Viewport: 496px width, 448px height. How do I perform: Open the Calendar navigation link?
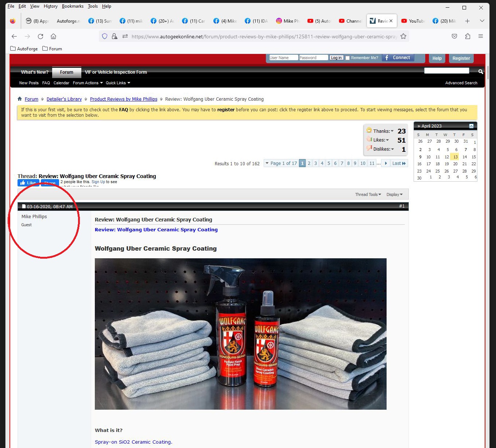61,83
